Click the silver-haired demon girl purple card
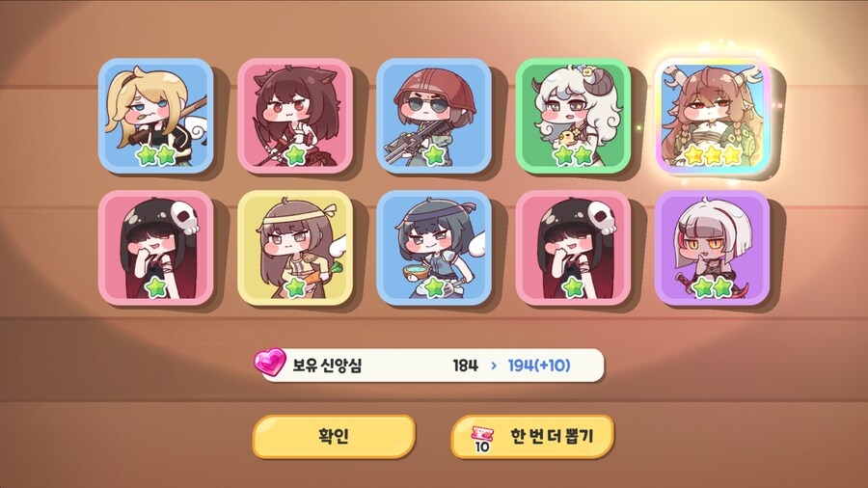This screenshot has height=488, width=868. click(713, 248)
